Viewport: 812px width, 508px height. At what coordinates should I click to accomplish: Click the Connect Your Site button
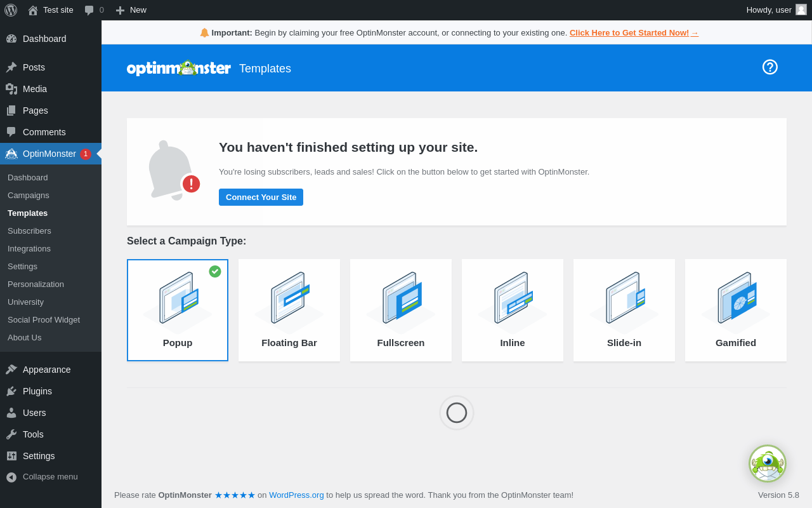(261, 197)
